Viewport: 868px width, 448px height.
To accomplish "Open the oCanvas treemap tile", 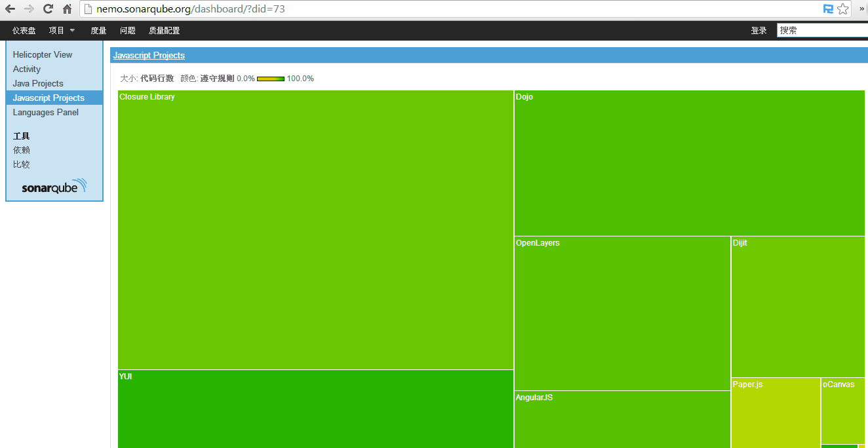I will point(843,411).
